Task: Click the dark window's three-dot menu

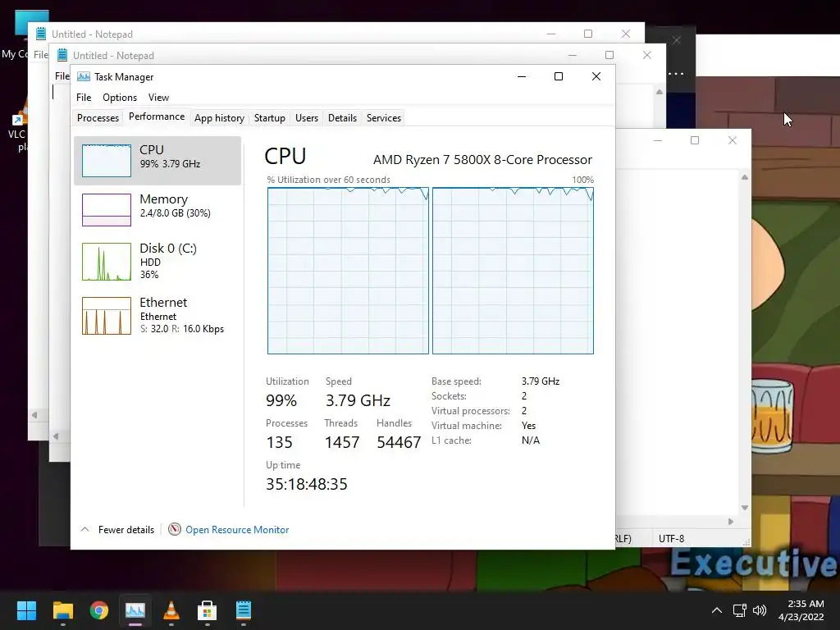Action: pos(676,74)
